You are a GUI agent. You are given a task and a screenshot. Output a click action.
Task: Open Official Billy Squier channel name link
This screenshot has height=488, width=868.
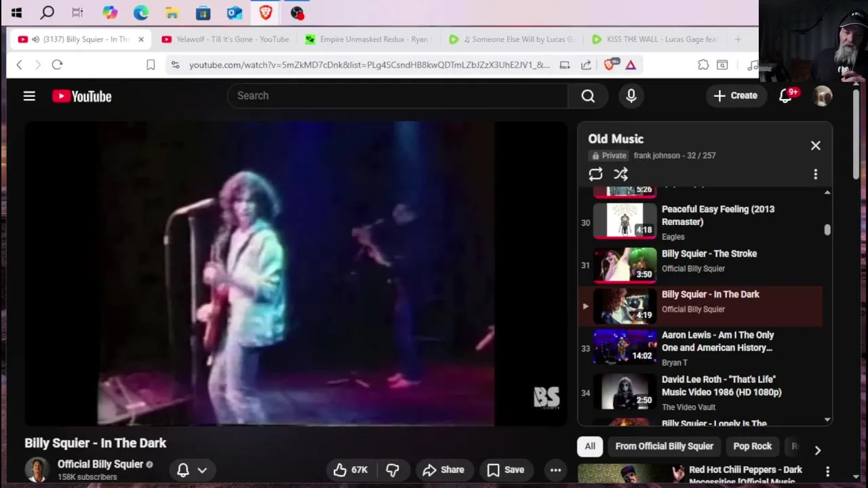click(100, 464)
